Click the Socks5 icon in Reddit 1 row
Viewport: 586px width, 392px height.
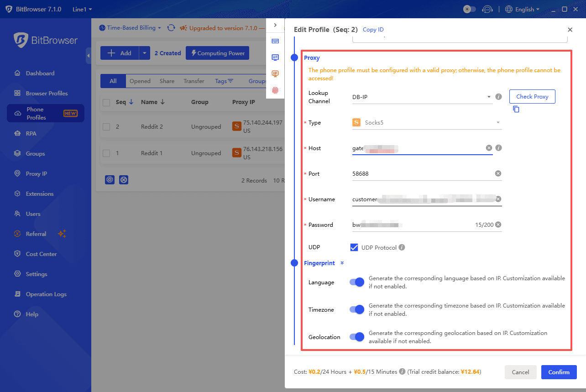tap(236, 153)
